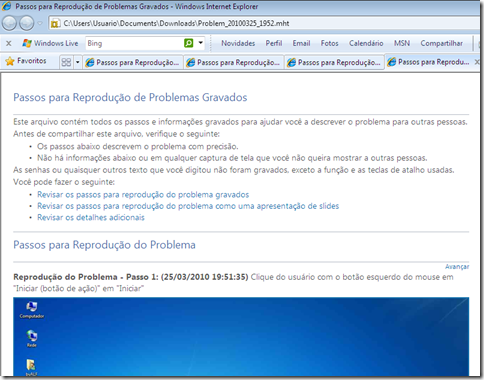Open MSN in Windows Live toolbar
484x380 pixels.
coord(402,43)
